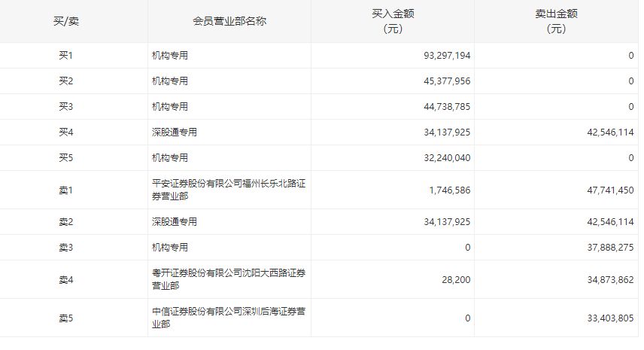Click 机构专用 in the 卖3 row
644x350 pixels.
[170, 248]
